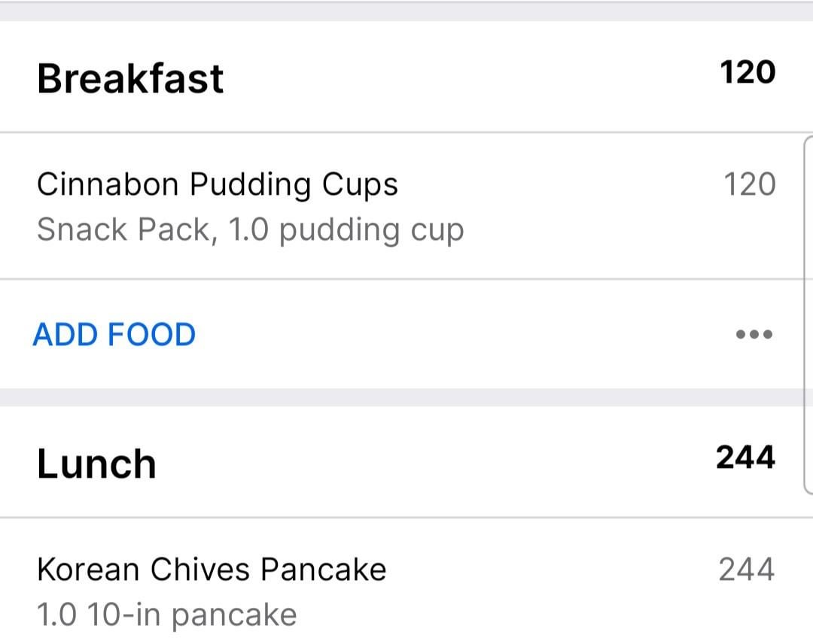Viewport: 813px width, 644px height.
Task: Click the bold Lunch total of 244
Action: pyautogui.click(x=745, y=457)
